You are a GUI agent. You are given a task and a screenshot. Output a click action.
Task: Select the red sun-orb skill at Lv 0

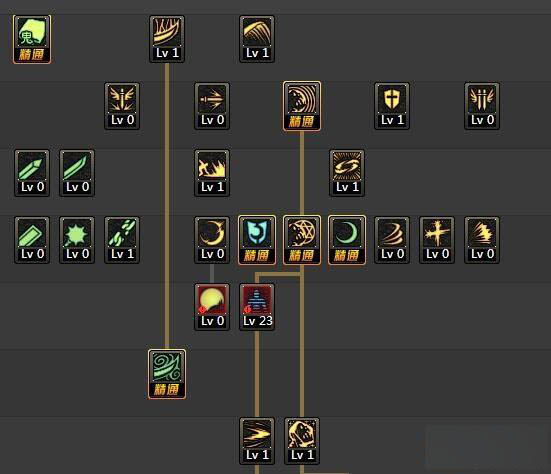click(x=212, y=307)
